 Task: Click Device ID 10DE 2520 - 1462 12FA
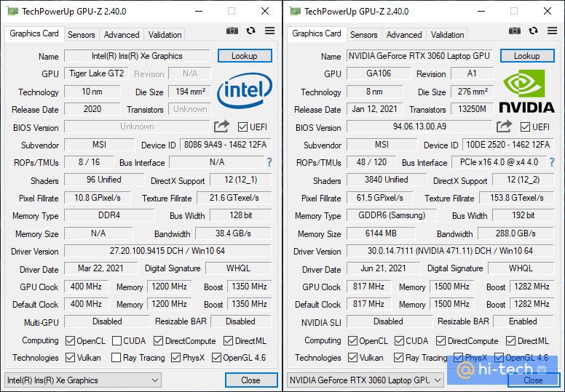(x=508, y=145)
